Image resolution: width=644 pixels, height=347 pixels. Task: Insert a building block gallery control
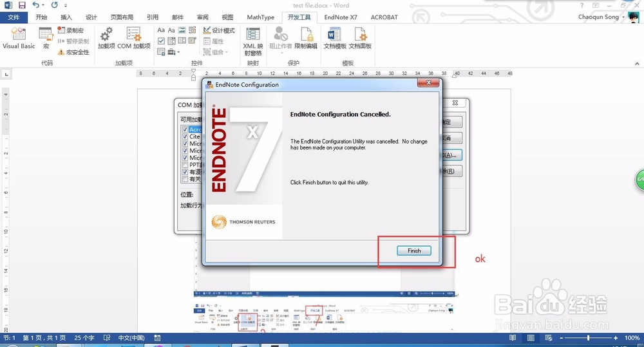(192, 30)
